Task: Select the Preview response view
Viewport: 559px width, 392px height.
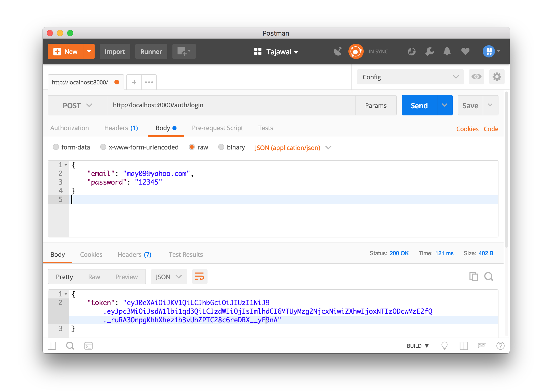Action: coord(126,277)
